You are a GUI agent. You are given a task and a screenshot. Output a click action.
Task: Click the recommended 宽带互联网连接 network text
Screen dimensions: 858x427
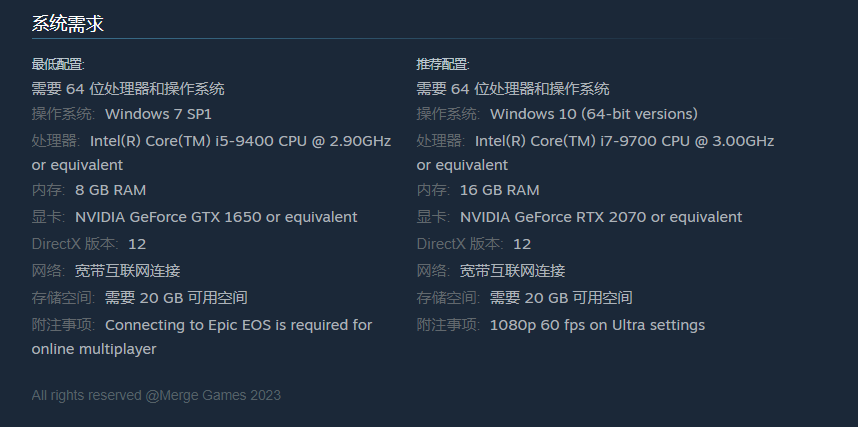pos(512,271)
